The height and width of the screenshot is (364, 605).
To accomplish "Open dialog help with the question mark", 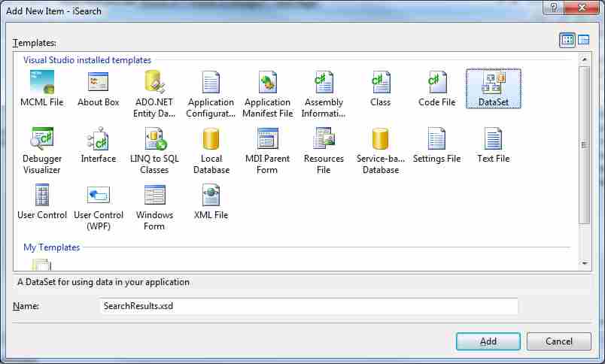I will (x=553, y=8).
